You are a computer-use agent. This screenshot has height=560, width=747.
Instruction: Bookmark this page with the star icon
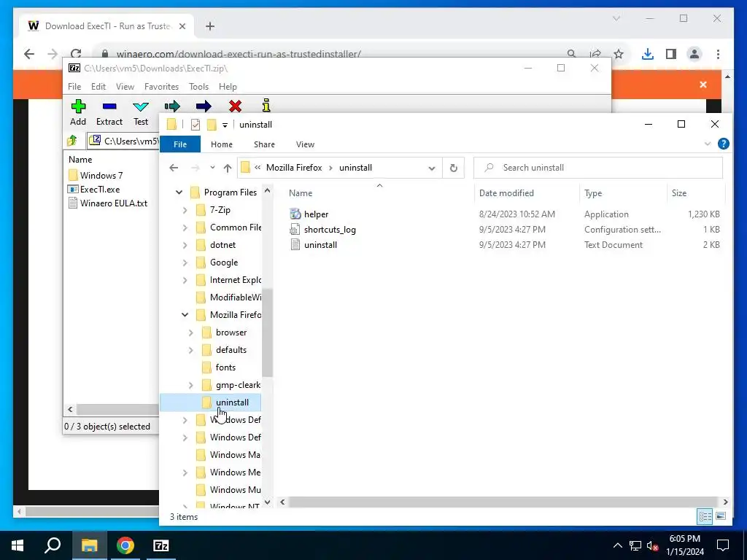[619, 54]
